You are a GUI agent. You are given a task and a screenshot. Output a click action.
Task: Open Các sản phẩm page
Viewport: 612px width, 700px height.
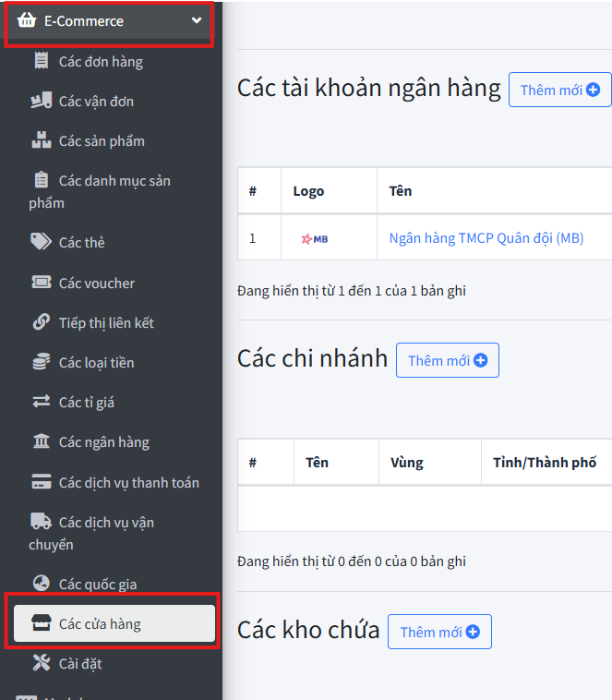tap(102, 141)
